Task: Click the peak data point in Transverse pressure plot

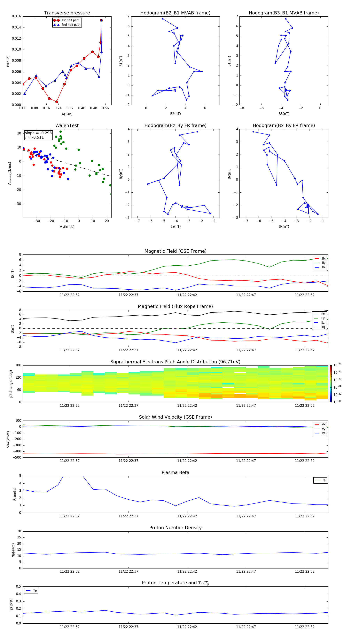Action: coord(101,20)
